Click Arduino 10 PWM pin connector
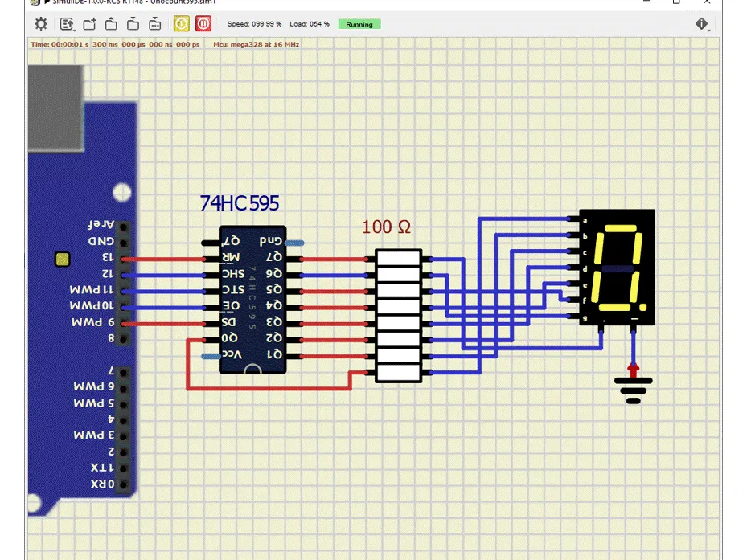Screen dimensions: 747x560 123,307
